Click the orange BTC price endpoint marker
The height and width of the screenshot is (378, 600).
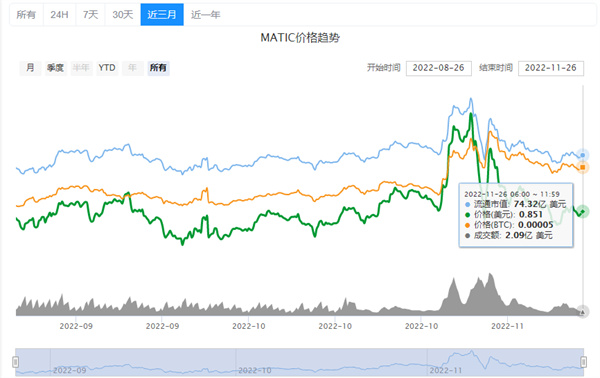point(582,167)
